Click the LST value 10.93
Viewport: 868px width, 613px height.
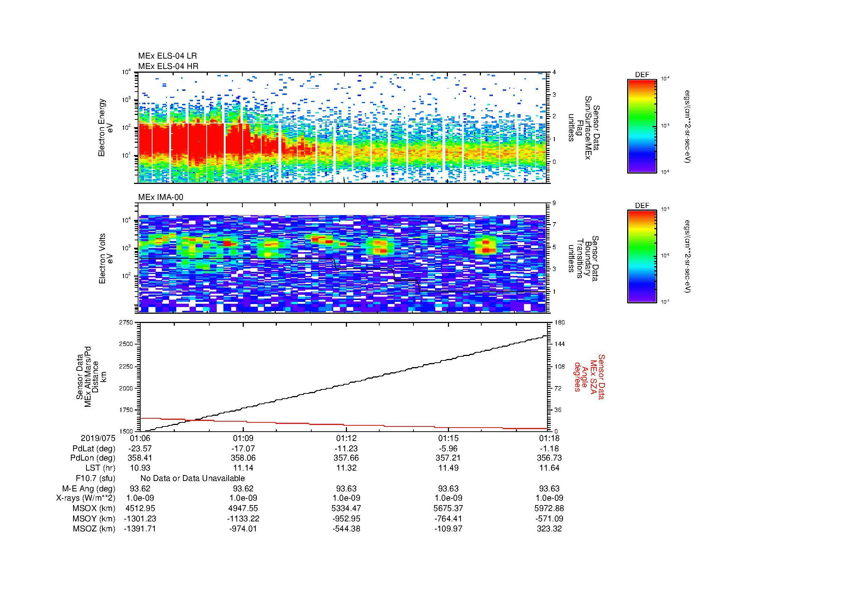pos(140,468)
